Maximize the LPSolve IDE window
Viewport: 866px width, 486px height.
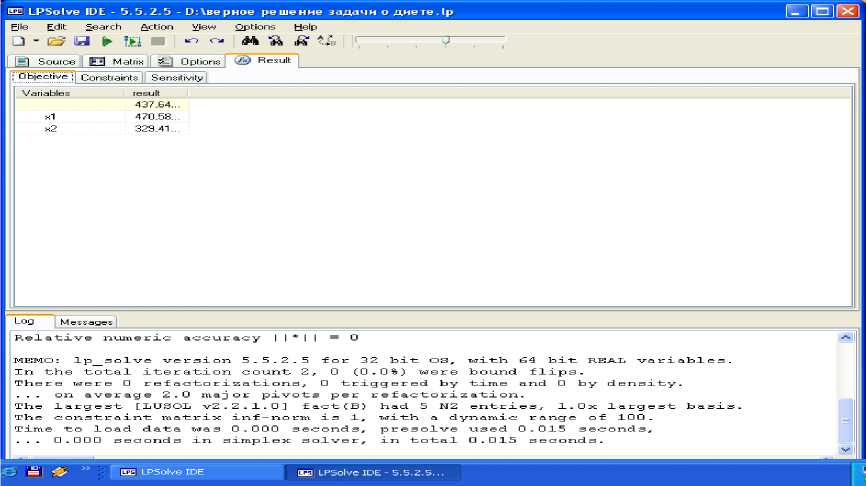(822, 11)
